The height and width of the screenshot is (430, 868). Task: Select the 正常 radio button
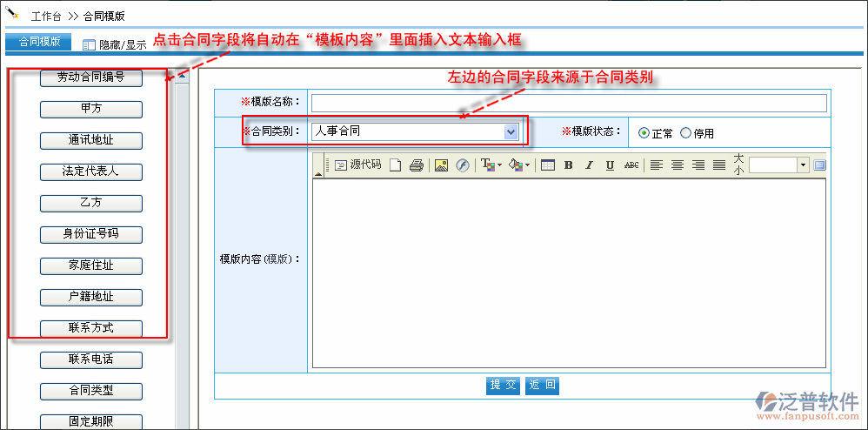(x=644, y=133)
